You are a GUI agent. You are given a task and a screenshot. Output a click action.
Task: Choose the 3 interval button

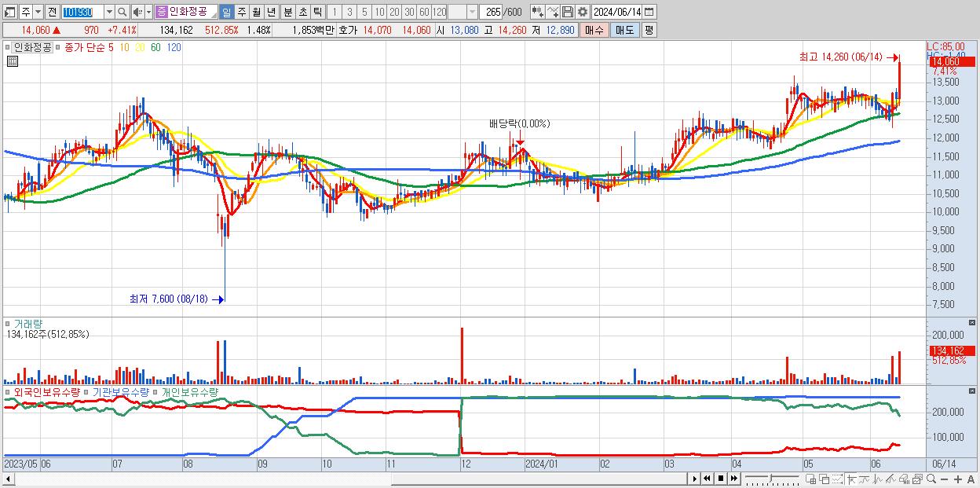tap(349, 12)
